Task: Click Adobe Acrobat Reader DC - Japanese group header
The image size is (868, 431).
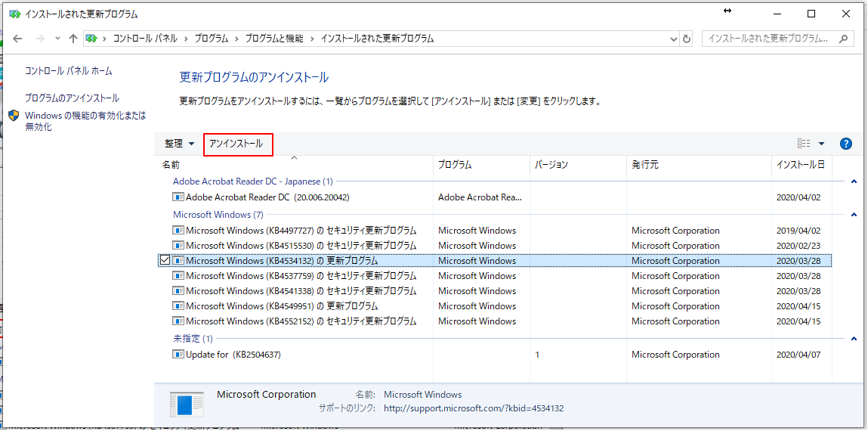Action: pyautogui.click(x=254, y=181)
